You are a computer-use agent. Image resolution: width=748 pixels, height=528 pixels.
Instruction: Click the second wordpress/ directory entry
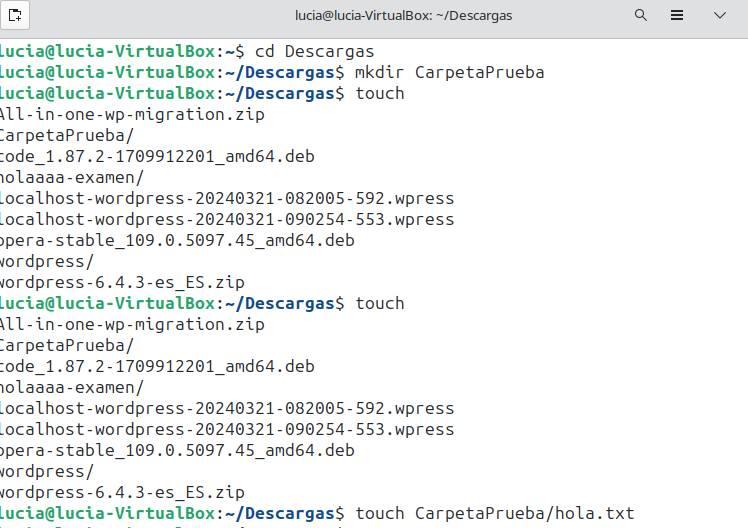click(48, 471)
